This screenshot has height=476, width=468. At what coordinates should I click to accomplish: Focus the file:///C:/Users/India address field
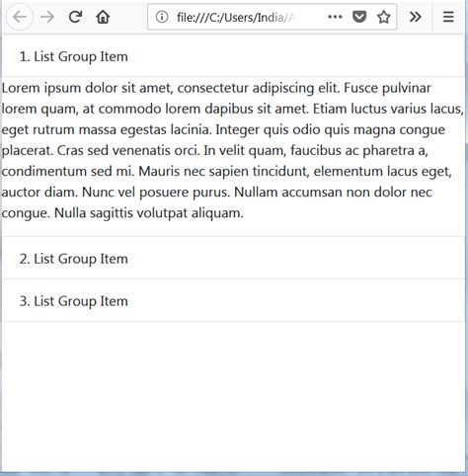236,17
